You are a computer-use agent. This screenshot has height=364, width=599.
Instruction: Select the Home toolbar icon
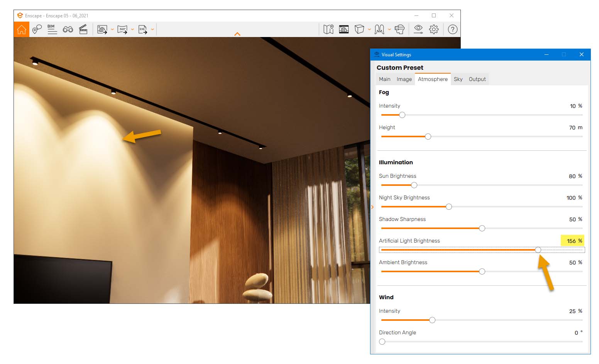21,29
